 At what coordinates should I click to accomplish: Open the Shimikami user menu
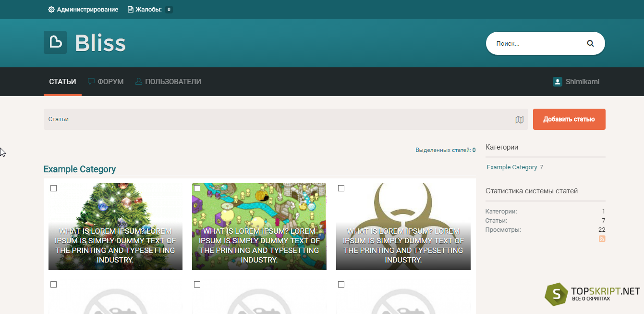click(576, 82)
